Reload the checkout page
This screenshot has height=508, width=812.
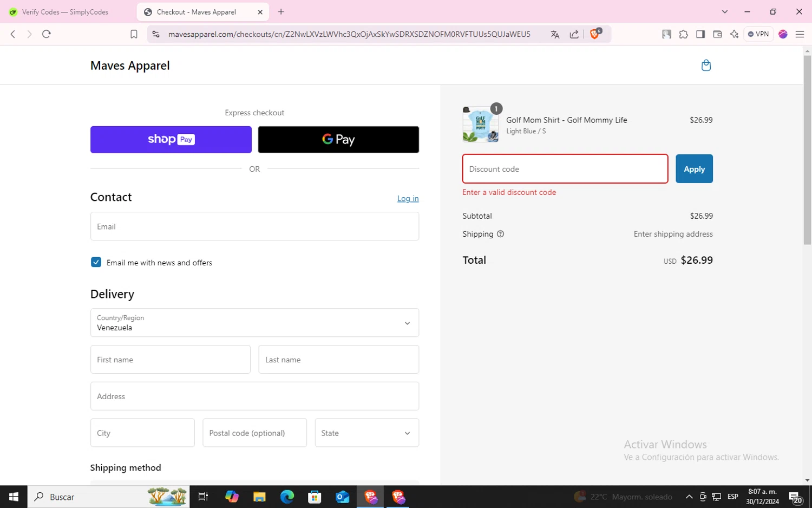pos(47,34)
